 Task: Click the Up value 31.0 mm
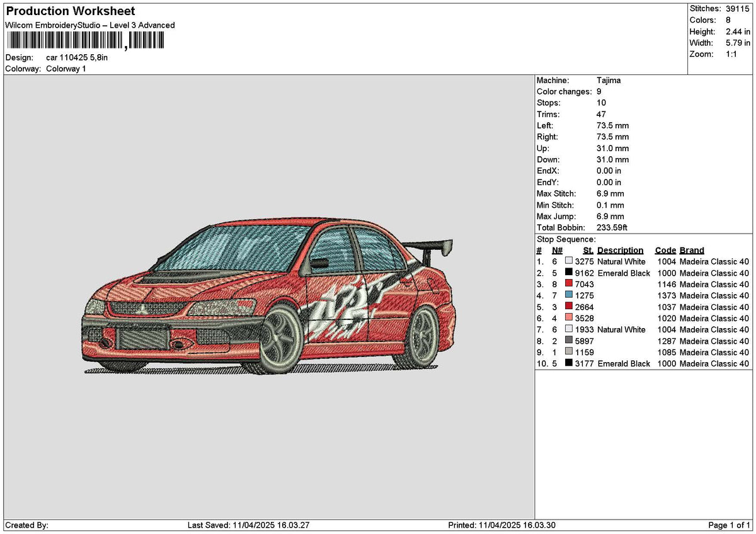612,149
